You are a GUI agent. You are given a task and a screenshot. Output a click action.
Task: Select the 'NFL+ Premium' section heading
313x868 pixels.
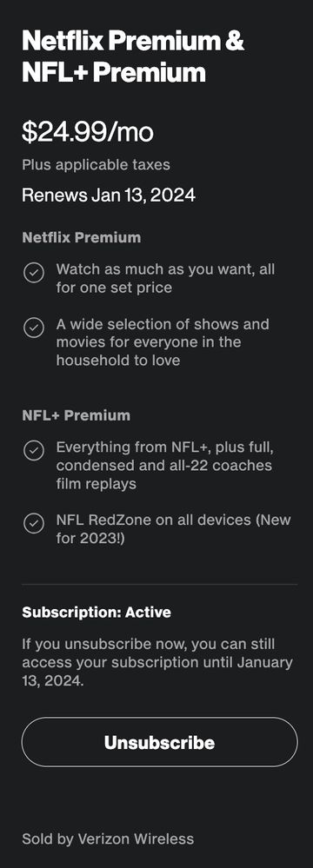click(77, 415)
